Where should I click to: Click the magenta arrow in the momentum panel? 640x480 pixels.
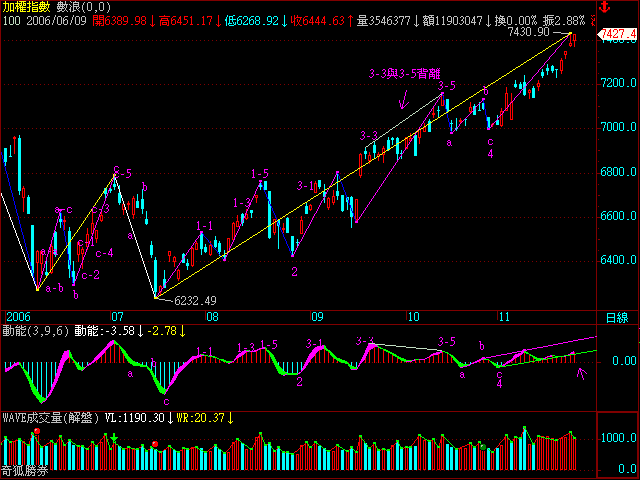[x=582, y=374]
